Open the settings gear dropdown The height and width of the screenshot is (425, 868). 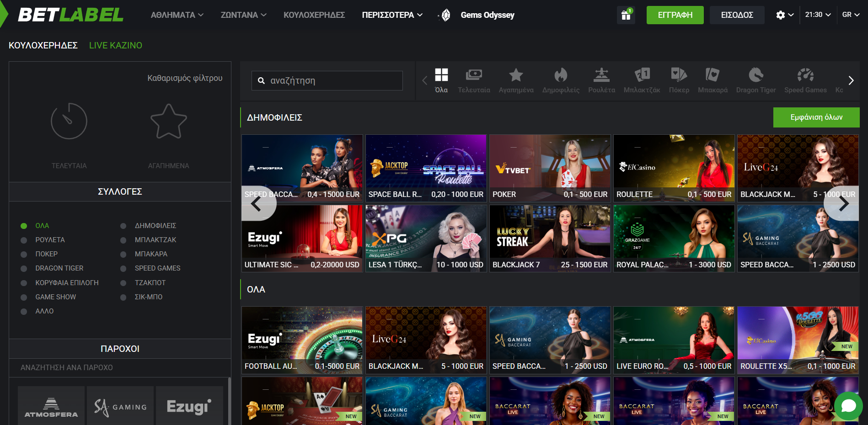784,15
